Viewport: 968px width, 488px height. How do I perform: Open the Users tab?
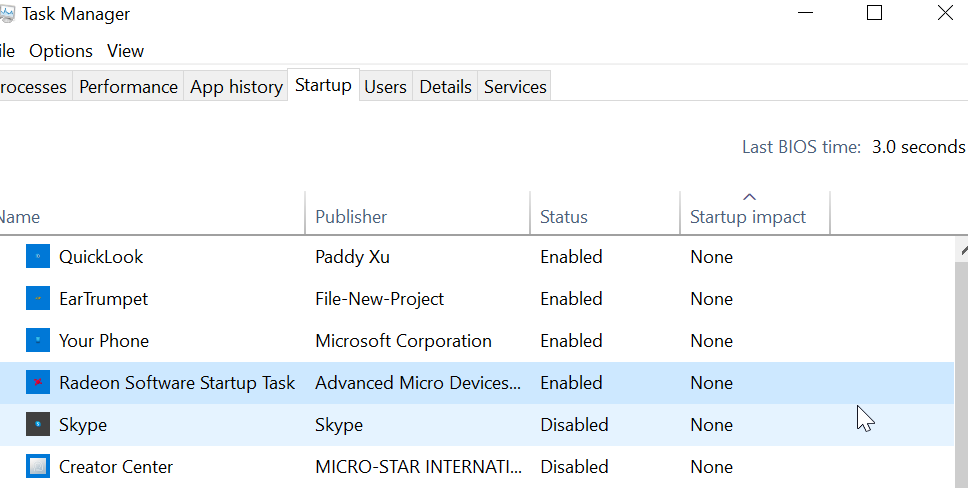(x=385, y=86)
